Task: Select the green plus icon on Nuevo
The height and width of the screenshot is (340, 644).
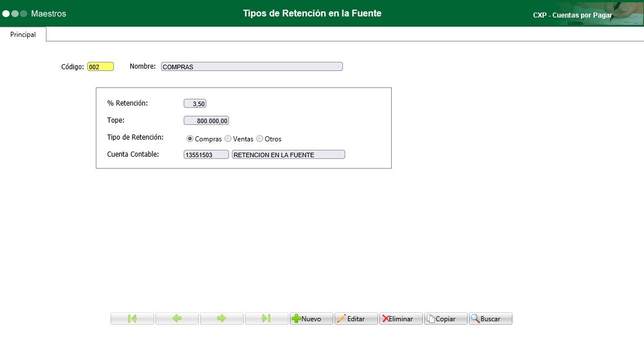Action: click(295, 318)
